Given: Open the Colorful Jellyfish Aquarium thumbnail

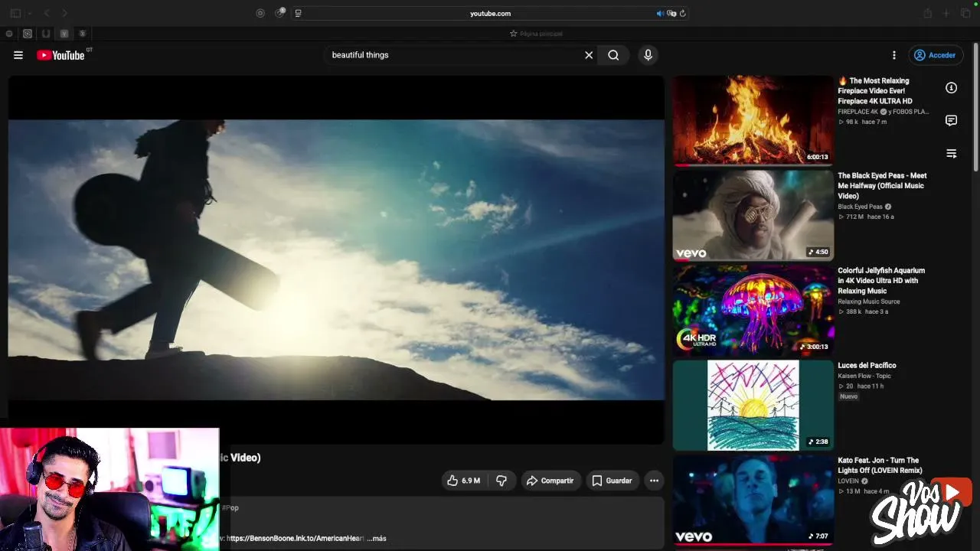Looking at the screenshot, I should pos(753,310).
